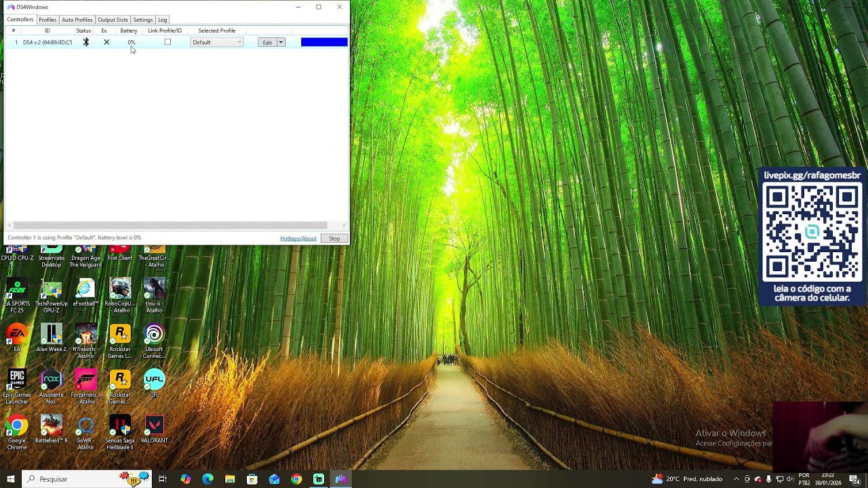The image size is (868, 488).
Task: Switch to the Controllers tab
Action: pyautogui.click(x=20, y=20)
